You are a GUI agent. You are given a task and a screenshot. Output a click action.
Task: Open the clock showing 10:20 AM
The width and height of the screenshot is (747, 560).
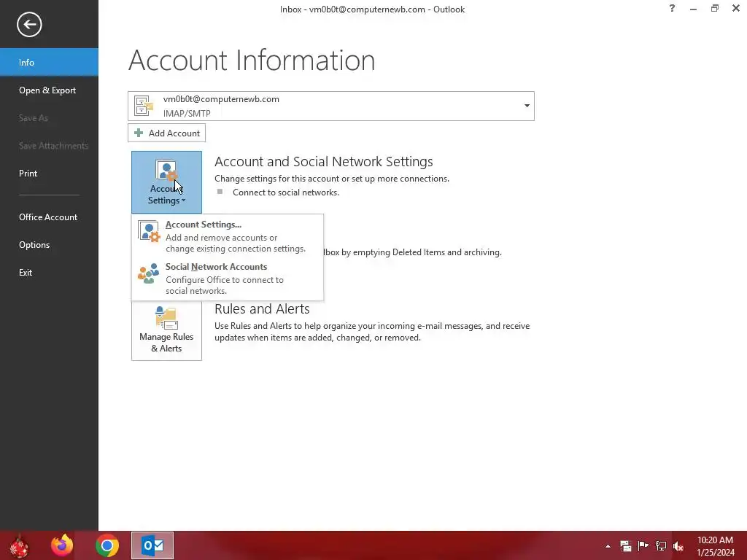715,546
